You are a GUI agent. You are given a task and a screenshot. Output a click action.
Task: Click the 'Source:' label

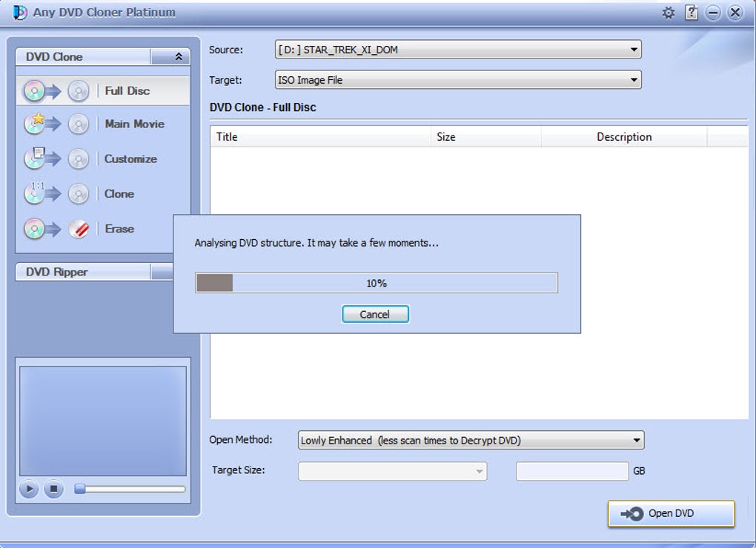point(225,50)
